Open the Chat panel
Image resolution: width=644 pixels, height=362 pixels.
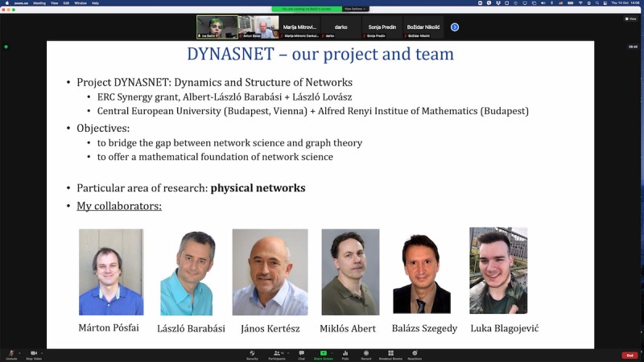(302, 354)
